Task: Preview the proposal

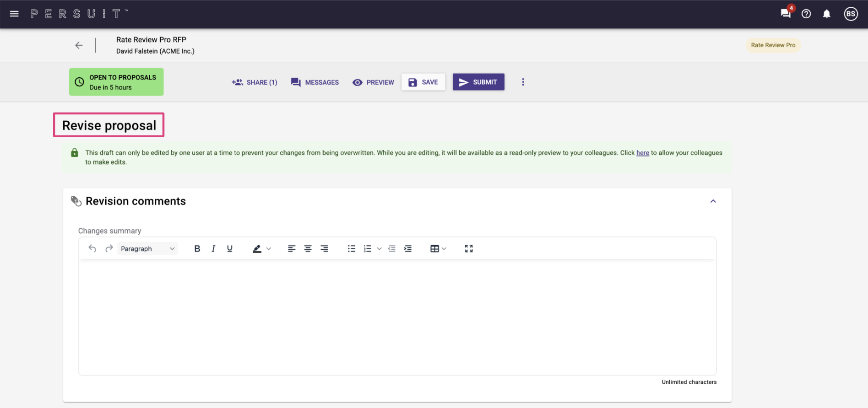Action: tap(374, 82)
